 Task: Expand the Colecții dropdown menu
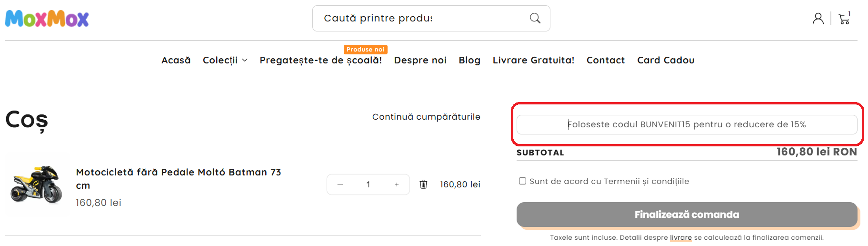pos(225,60)
